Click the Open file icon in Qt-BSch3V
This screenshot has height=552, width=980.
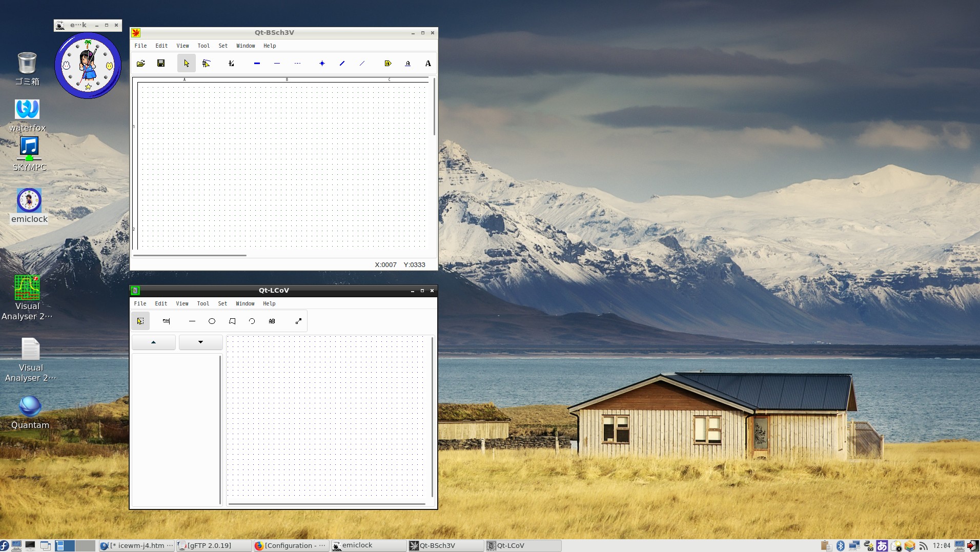(141, 64)
